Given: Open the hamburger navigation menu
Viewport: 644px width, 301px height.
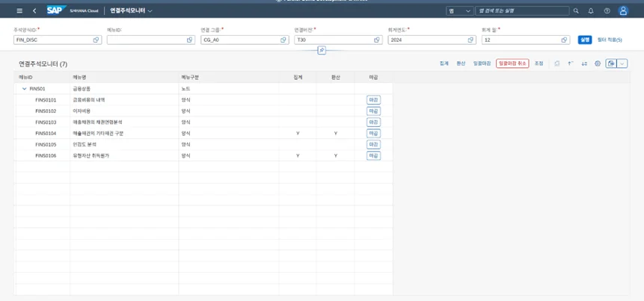Looking at the screenshot, I should 19,11.
